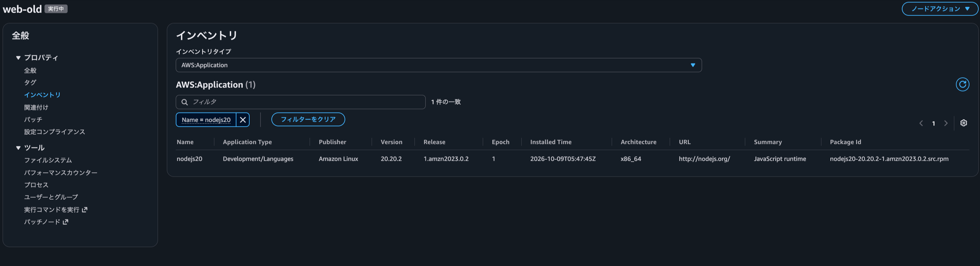Open プロセス tool
980x266 pixels.
pyautogui.click(x=36, y=185)
